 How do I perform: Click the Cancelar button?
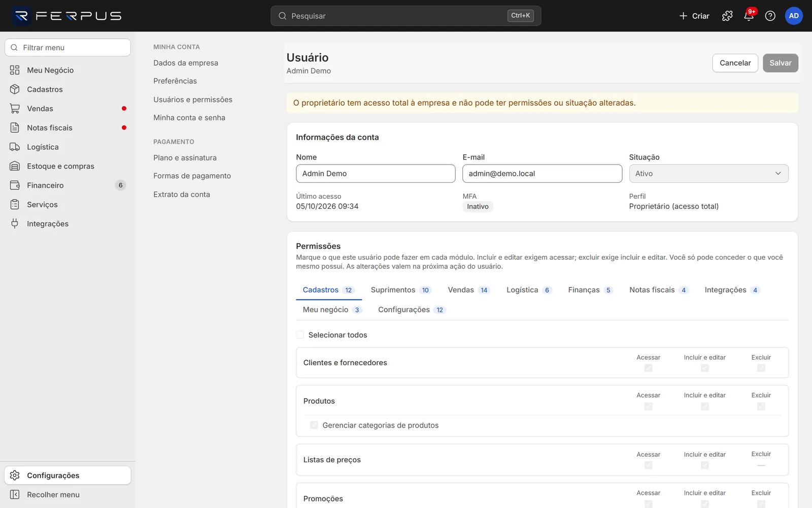tap(735, 63)
